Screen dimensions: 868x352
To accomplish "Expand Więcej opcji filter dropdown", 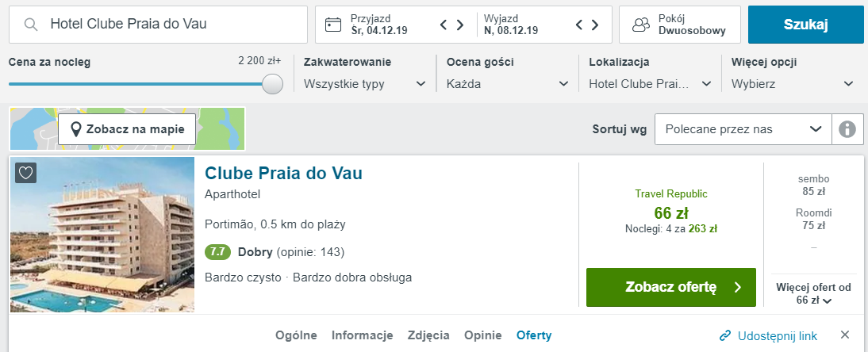I will pyautogui.click(x=793, y=83).
